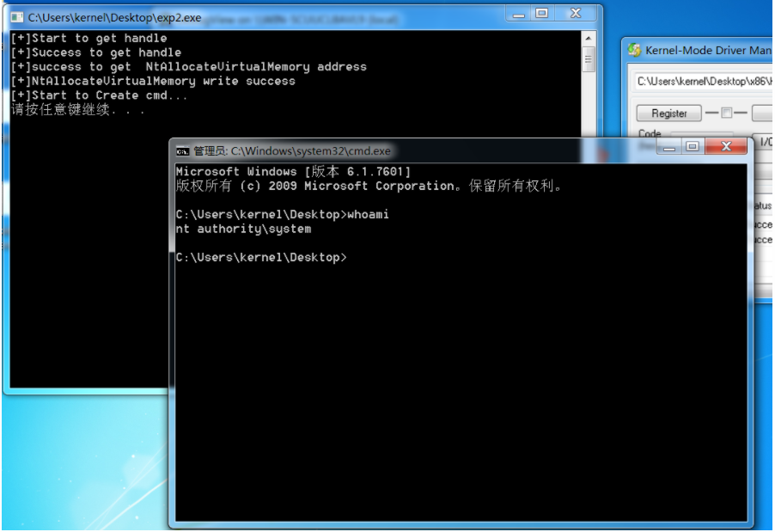Click the Register button in Driver Manager
775x532 pixels.
[668, 113]
